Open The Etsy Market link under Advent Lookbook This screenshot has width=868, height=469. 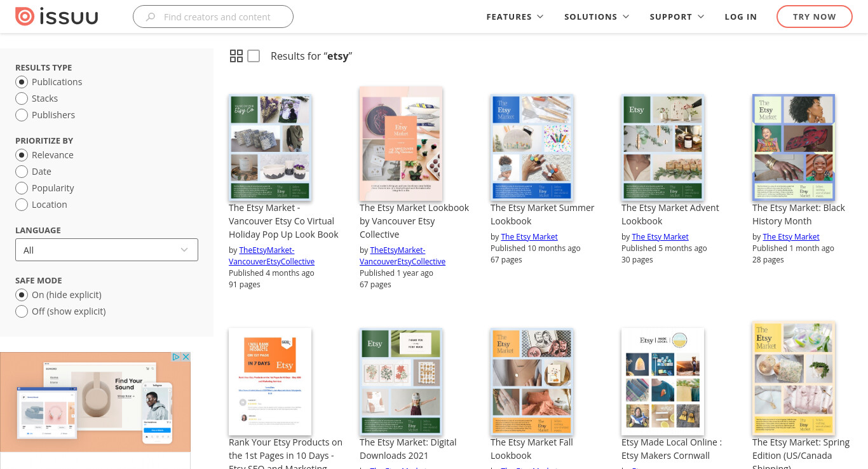pyautogui.click(x=660, y=237)
